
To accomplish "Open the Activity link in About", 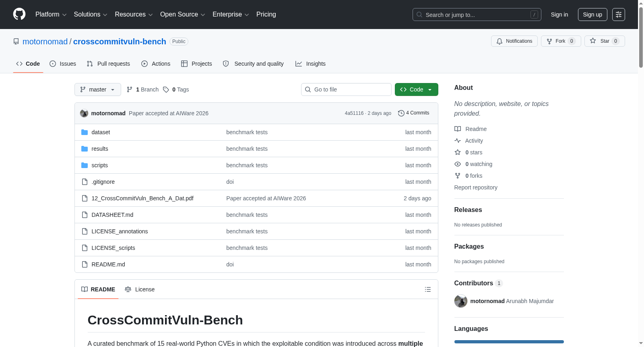I will click(469, 141).
